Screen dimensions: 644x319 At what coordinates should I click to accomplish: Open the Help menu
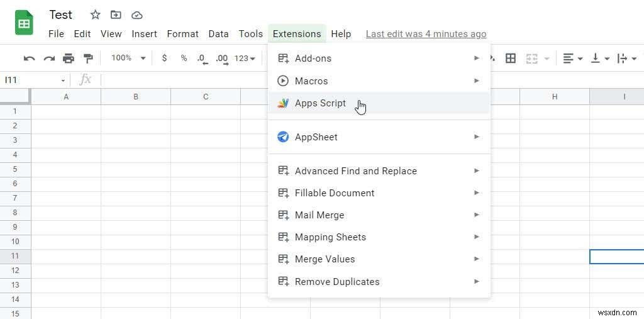pos(341,34)
